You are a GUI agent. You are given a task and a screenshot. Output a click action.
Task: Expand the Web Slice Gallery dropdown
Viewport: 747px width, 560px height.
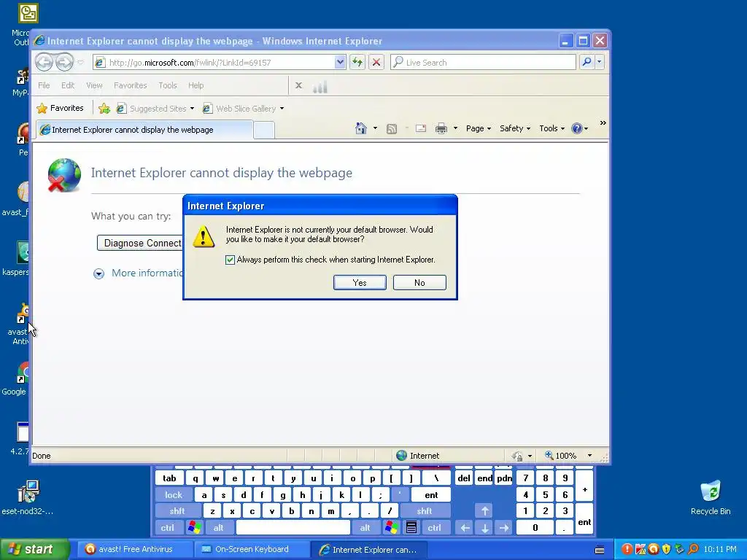(x=282, y=109)
